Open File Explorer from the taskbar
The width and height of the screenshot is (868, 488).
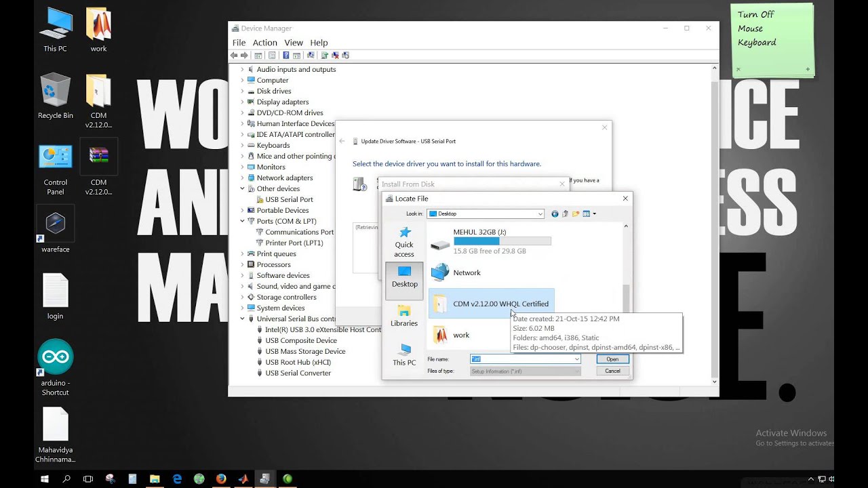pyautogui.click(x=155, y=479)
